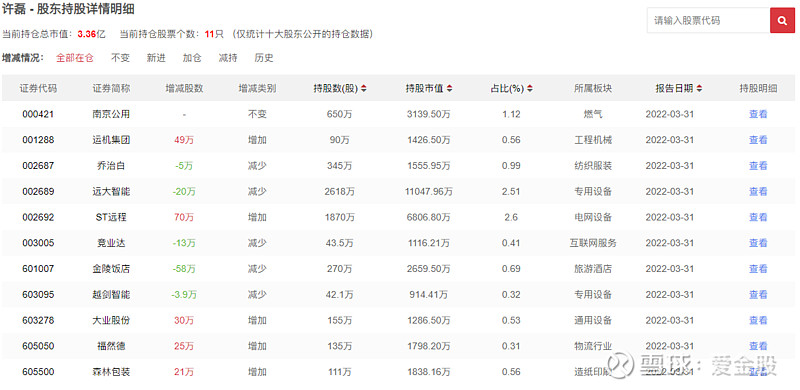Switch to 新进 filter
Image resolution: width=800 pixels, height=390 pixels.
156,58
